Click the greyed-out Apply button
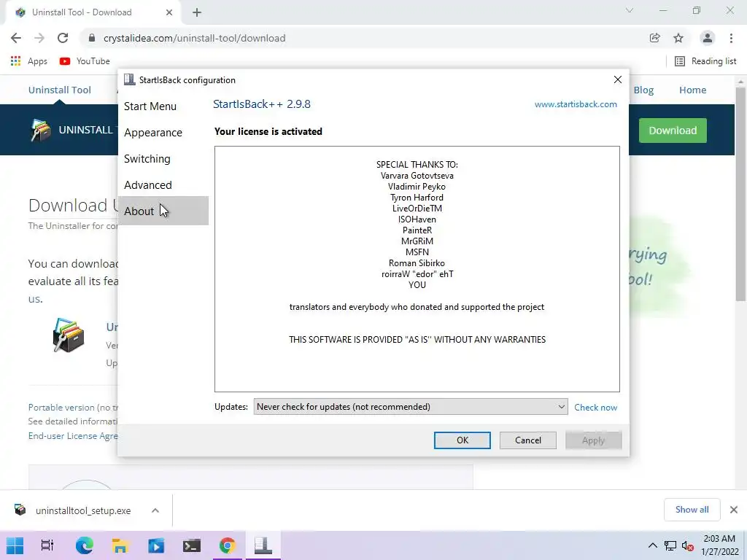 click(593, 440)
